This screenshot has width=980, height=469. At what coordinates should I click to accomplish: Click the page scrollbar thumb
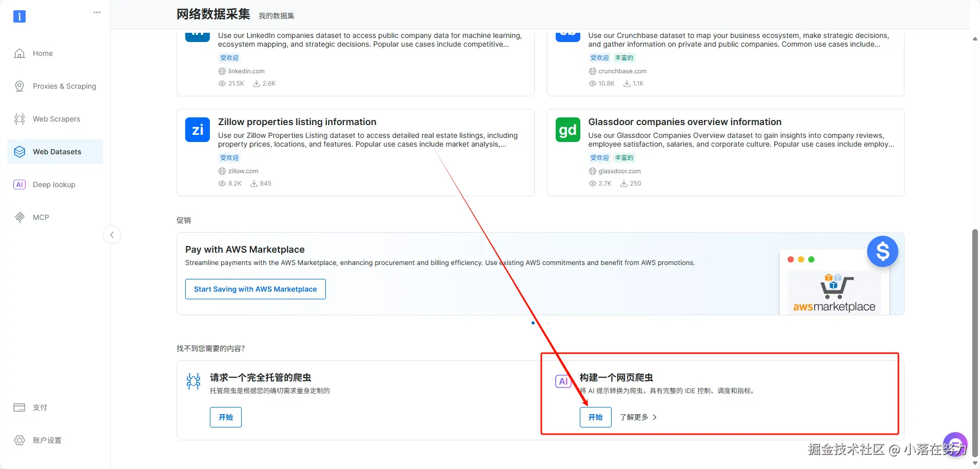click(975, 343)
